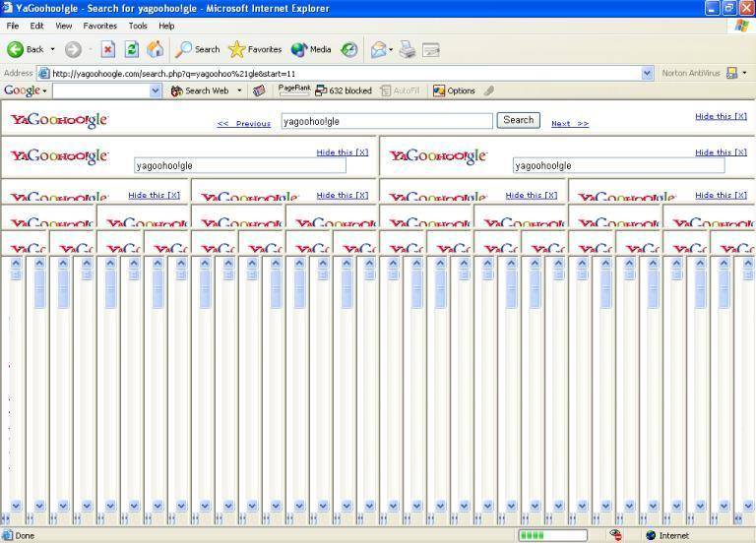Stop page loading with red X icon

pos(108,49)
